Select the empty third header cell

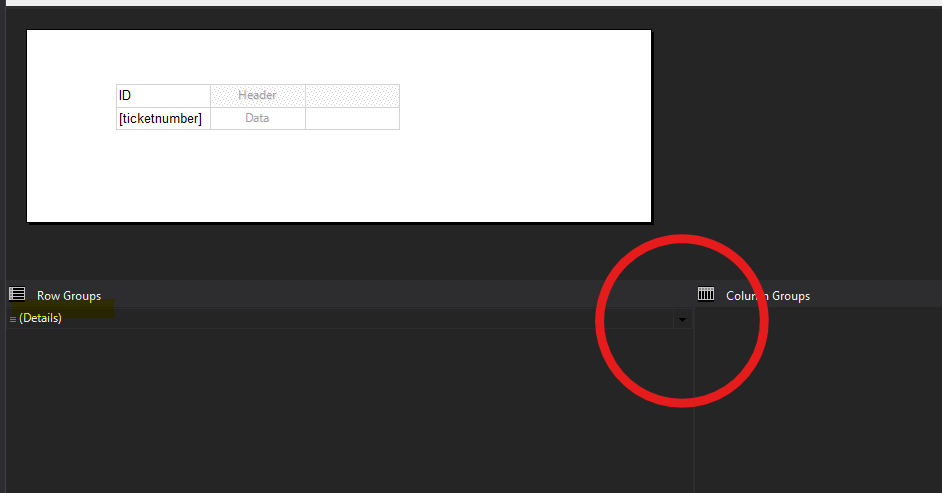[352, 96]
